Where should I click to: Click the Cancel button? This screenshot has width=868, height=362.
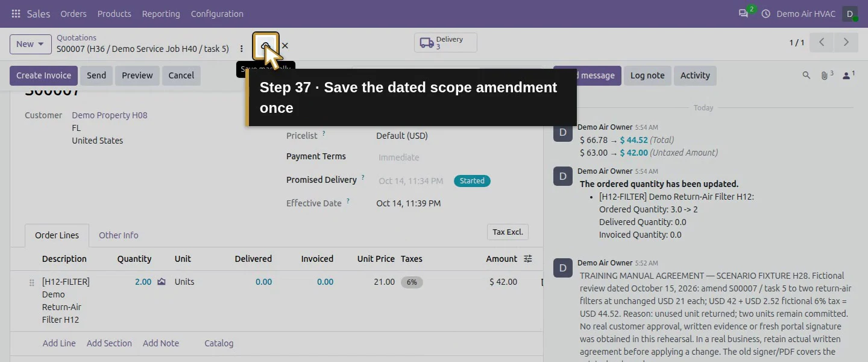point(181,75)
